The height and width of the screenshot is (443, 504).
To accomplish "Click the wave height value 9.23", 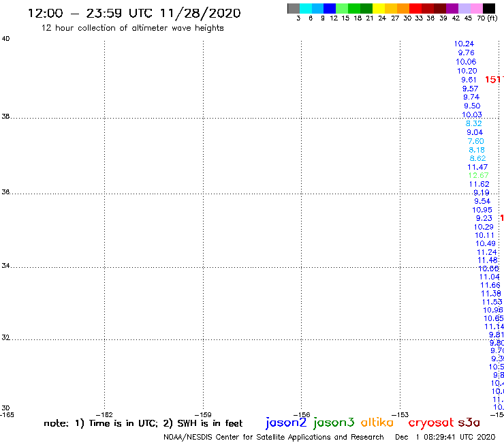I will [x=484, y=218].
